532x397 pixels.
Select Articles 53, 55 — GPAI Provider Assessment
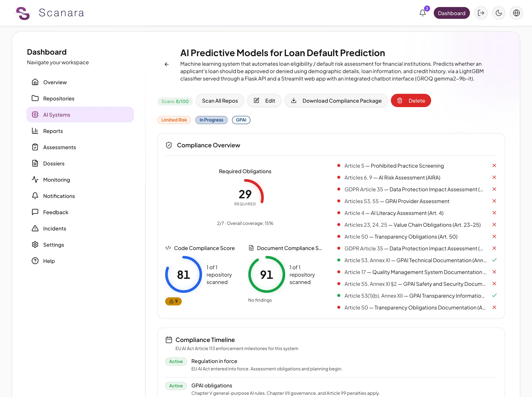[417, 201]
